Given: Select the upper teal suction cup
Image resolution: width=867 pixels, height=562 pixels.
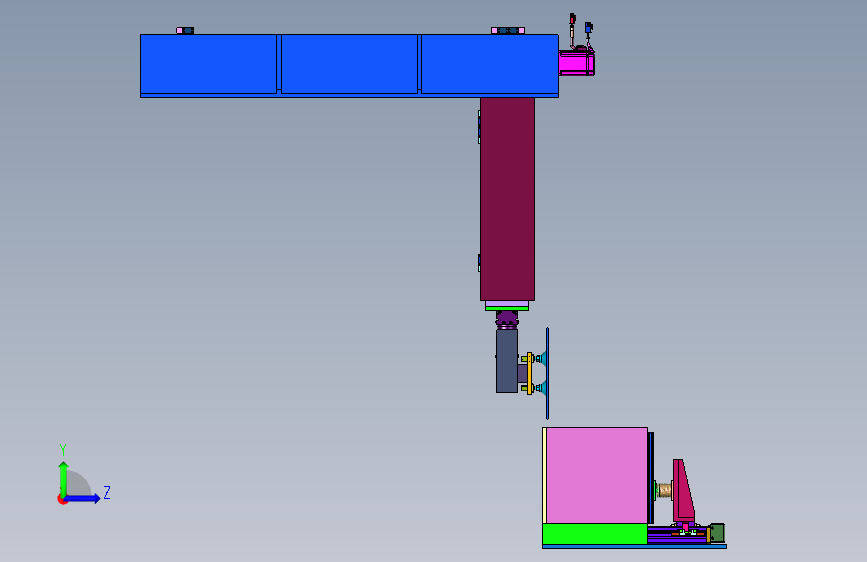Looking at the screenshot, I should tap(541, 359).
